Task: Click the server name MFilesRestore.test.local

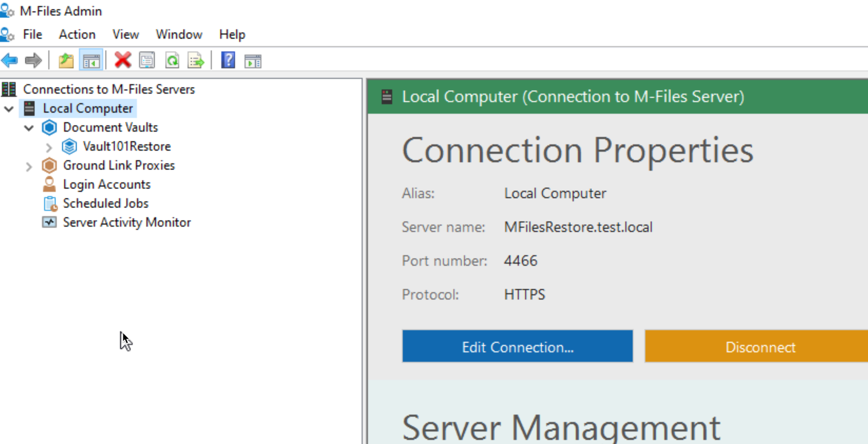Action: pos(578,227)
